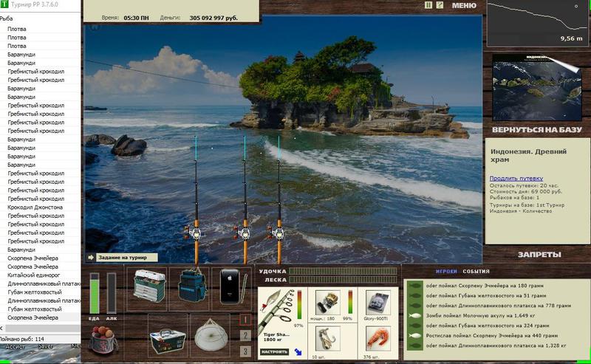Click the ЕДА level bar
Viewport: 591px width, 364px height.
coord(94,293)
